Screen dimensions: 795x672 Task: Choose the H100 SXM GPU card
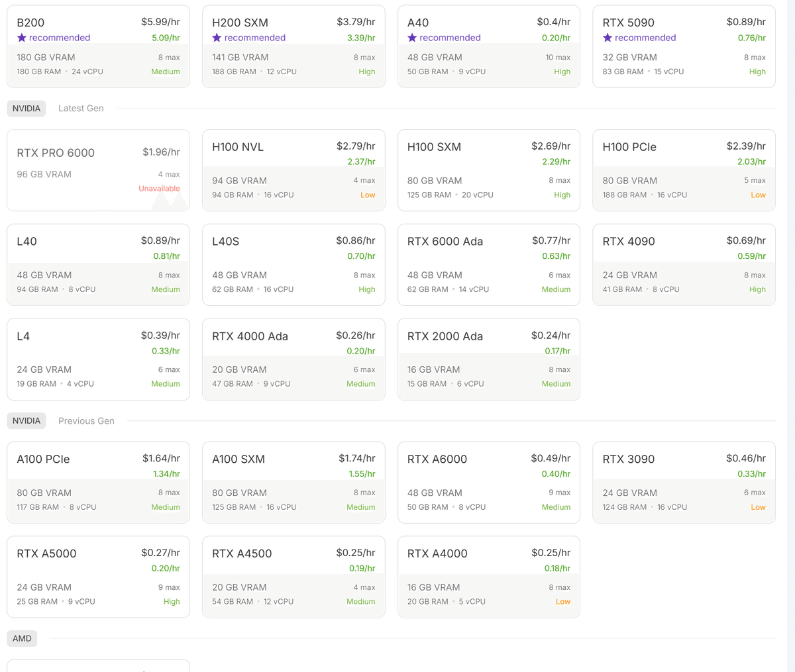(488, 170)
